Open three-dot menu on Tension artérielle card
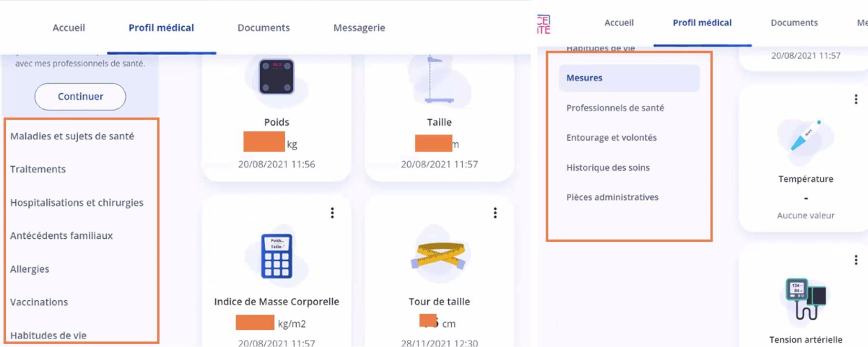 856,260
